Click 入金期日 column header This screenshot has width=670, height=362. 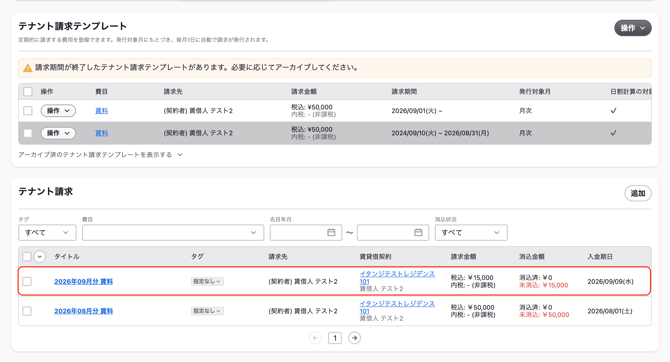click(x=600, y=256)
